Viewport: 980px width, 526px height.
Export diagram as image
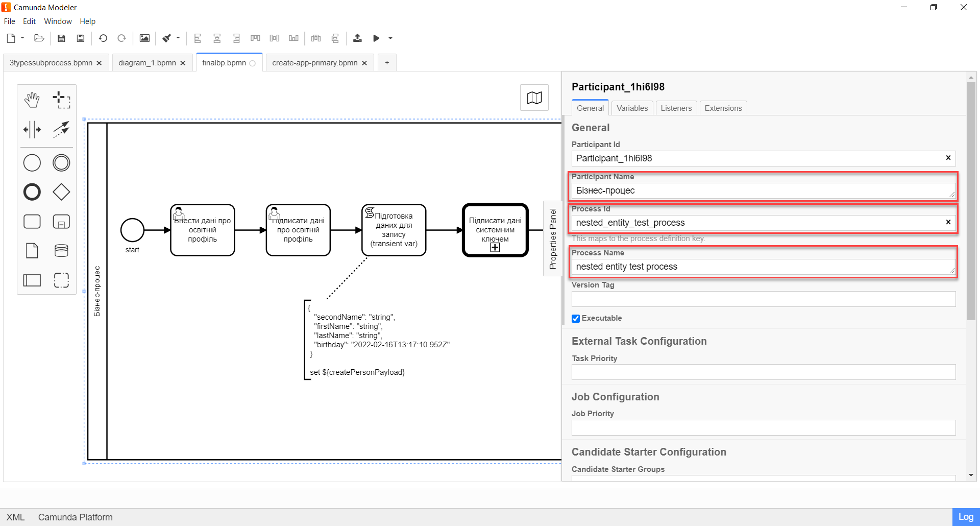(145, 38)
